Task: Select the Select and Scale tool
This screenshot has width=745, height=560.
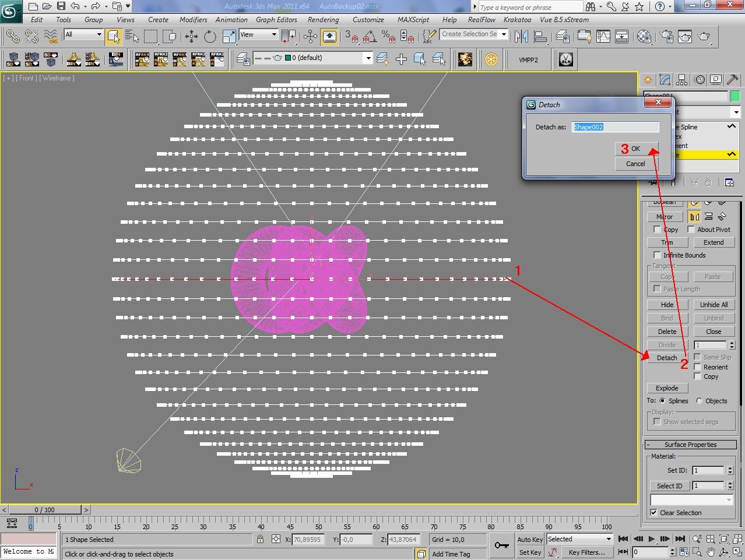Action: pos(229,37)
